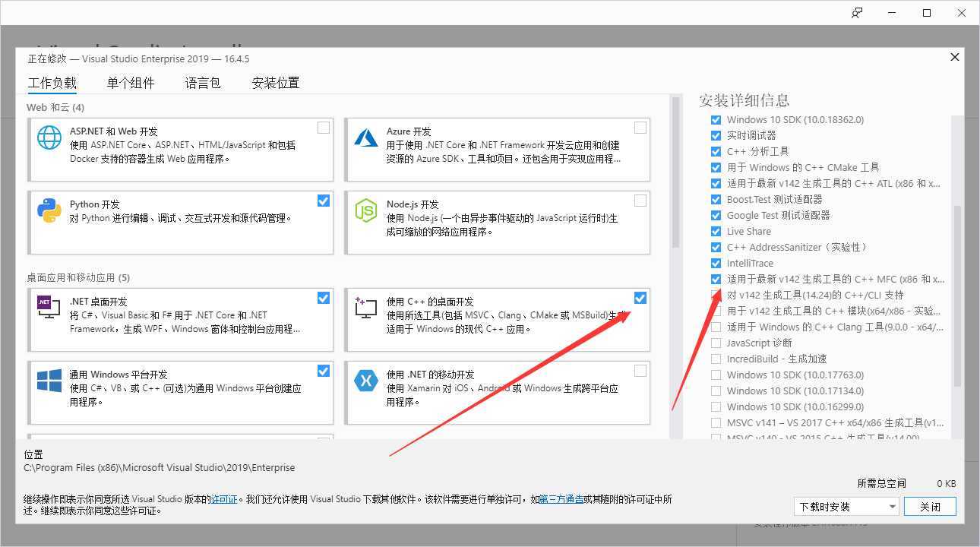Tick the Azure 开发 workload checkbox
Image resolution: width=980 pixels, height=547 pixels.
640,128
